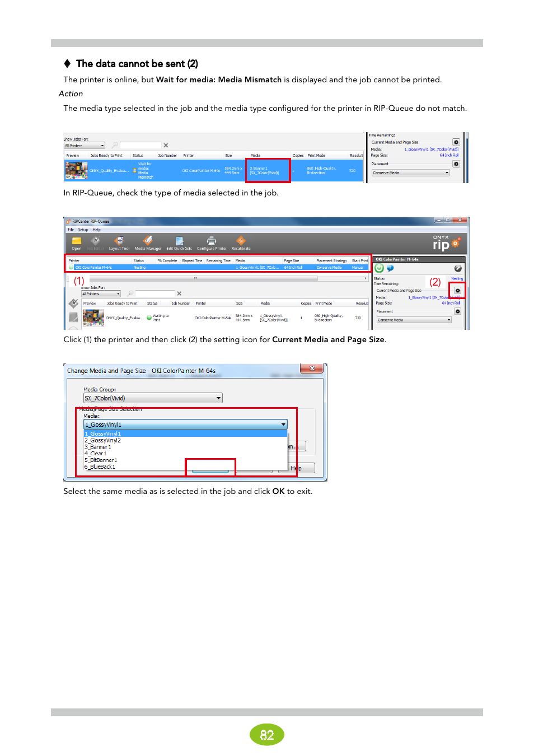Click the 060_High-Quality print mode cell in top screenshot
Image resolution: width=534 pixels, height=756 pixels.
tap(321, 170)
